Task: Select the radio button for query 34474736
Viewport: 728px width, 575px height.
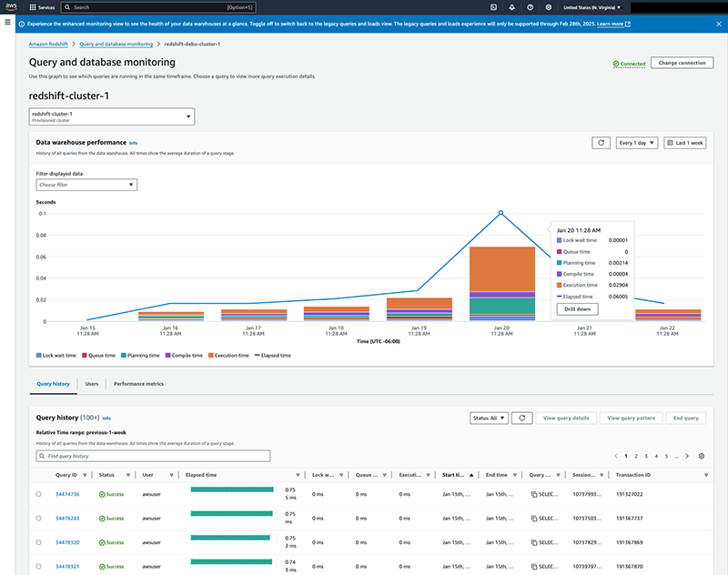Action: 36,493
